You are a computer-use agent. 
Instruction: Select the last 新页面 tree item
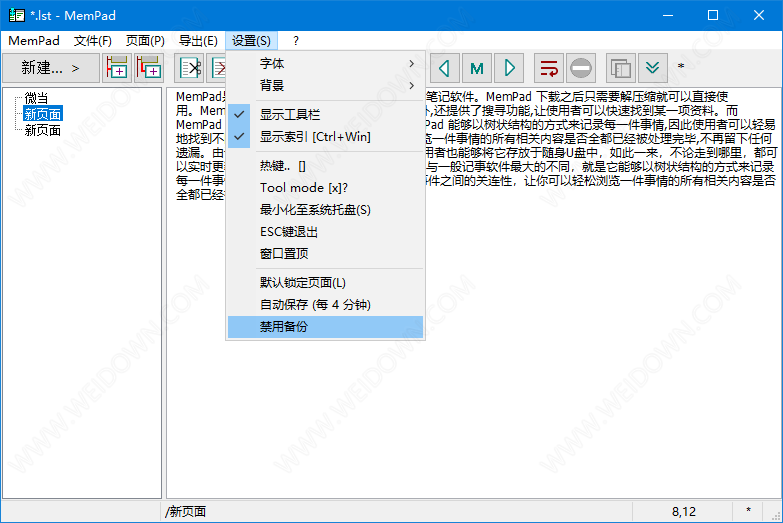pyautogui.click(x=43, y=130)
